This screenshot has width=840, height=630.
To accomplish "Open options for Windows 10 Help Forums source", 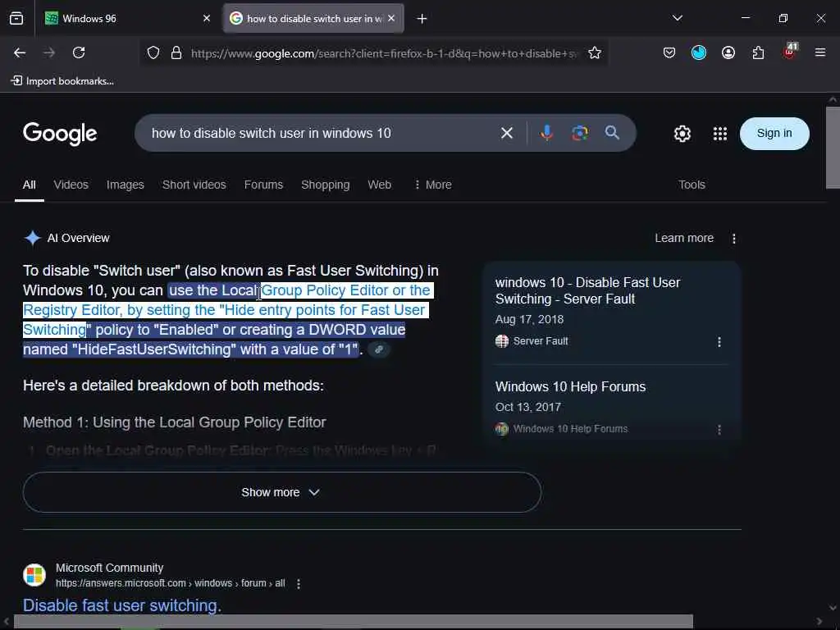I will (719, 430).
